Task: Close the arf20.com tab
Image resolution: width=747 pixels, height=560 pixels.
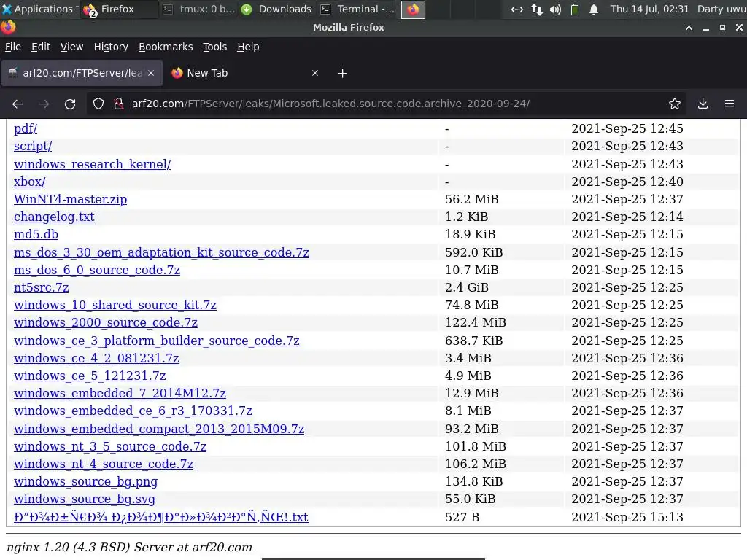Action: click(151, 73)
